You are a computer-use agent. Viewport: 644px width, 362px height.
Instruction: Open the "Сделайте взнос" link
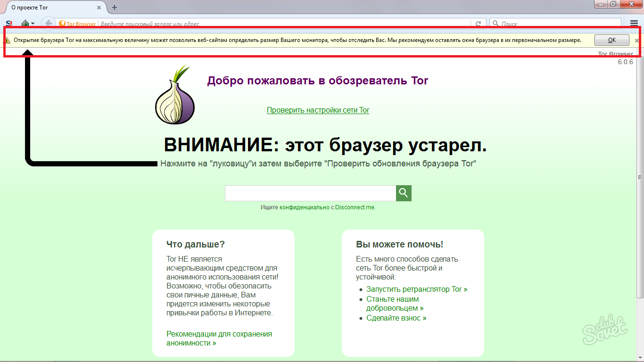(396, 318)
